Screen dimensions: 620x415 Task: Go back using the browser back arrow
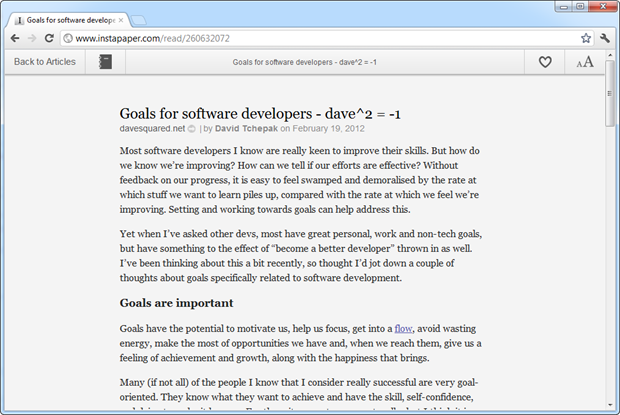15,38
